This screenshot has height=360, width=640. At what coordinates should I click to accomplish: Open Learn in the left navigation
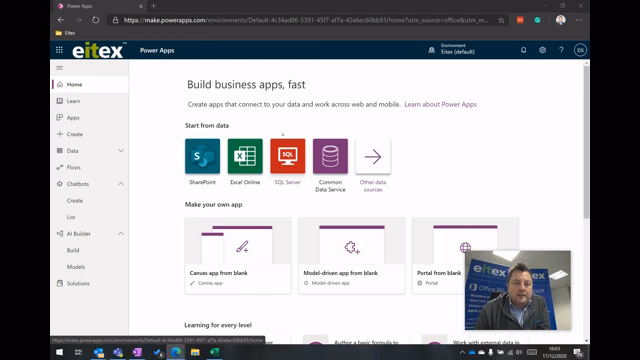(x=89, y=101)
